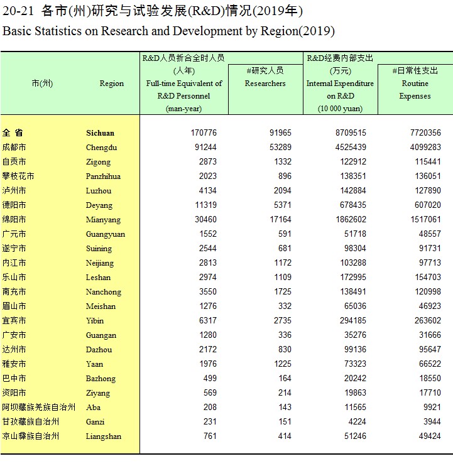453x476 pixels.
Task: Click Chengdu's personnel value 91244
Action: (205, 148)
